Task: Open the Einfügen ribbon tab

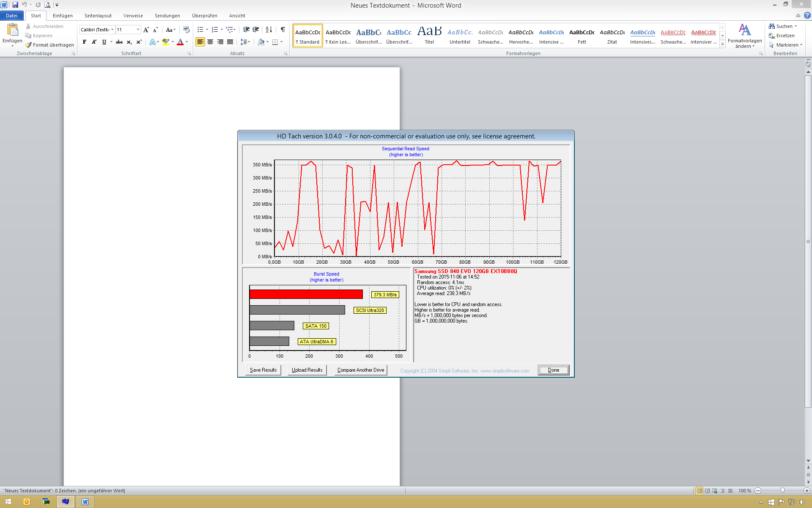Action: (x=63, y=16)
